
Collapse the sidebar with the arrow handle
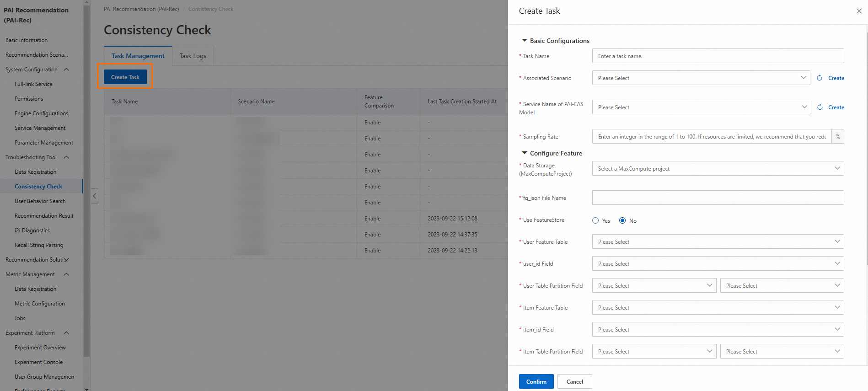tap(95, 196)
